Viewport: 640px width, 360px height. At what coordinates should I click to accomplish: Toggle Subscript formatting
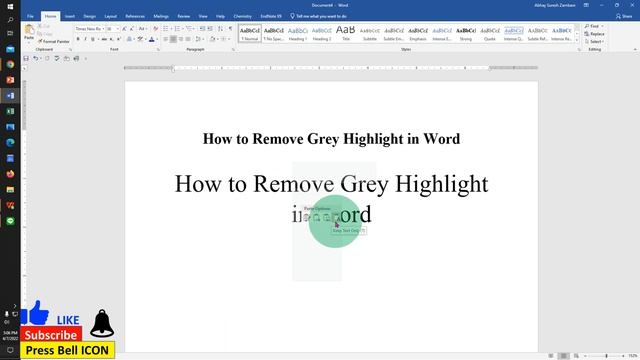(x=111, y=39)
